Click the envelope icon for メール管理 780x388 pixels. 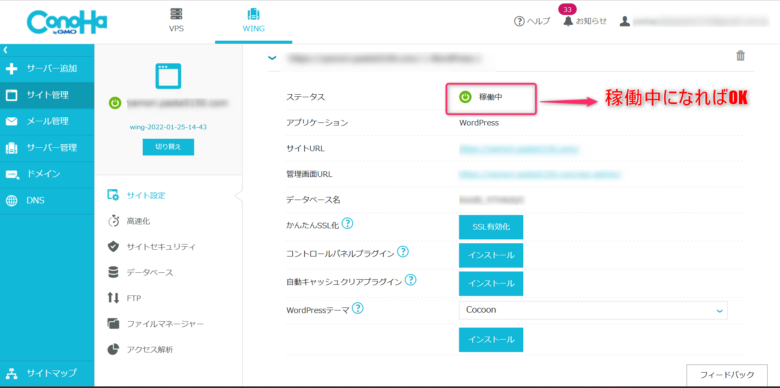(x=11, y=122)
